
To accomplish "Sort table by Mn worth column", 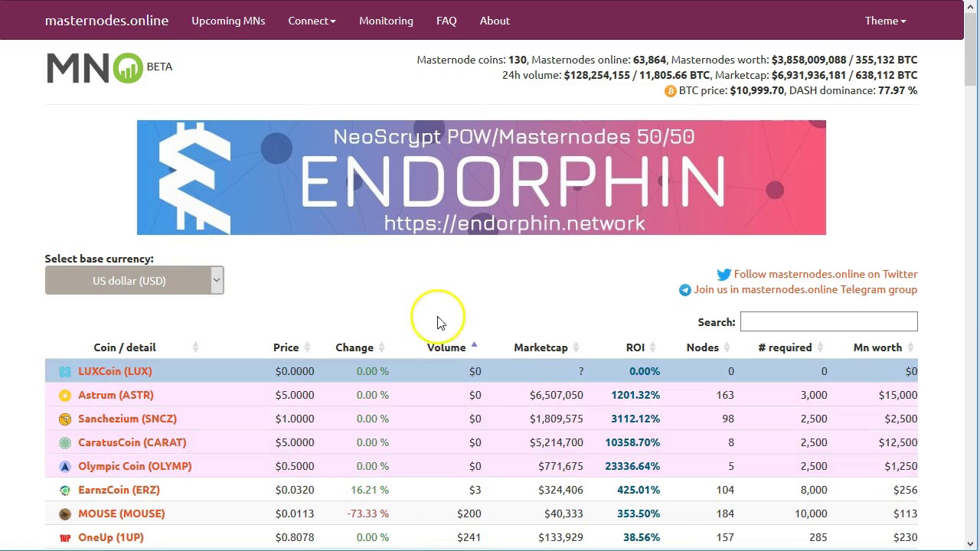I will coord(877,347).
